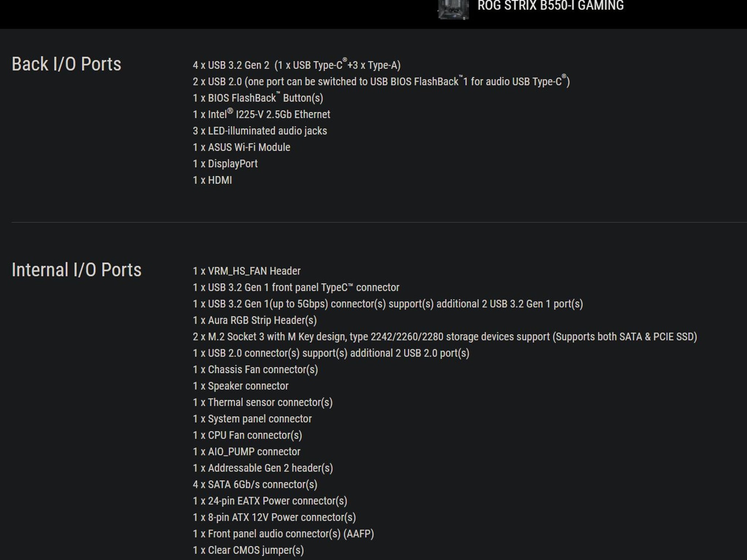This screenshot has height=560, width=747.
Task: Click the 24-pin EATX Power connector(s) line
Action: [x=270, y=501]
